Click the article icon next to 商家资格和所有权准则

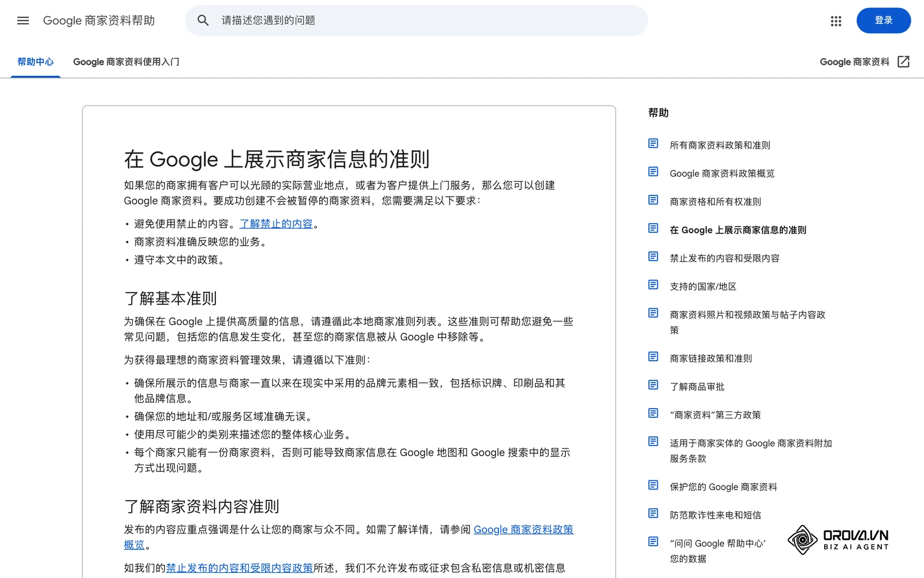(653, 200)
